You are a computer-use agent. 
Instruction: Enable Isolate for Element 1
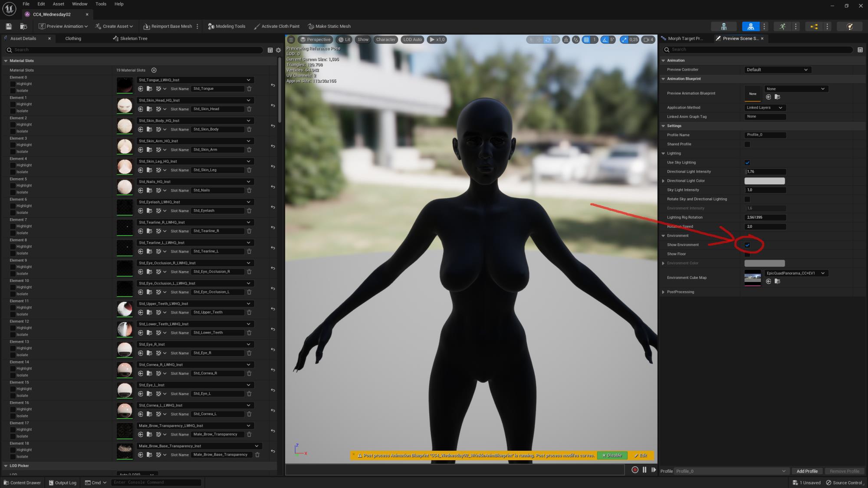tap(13, 111)
